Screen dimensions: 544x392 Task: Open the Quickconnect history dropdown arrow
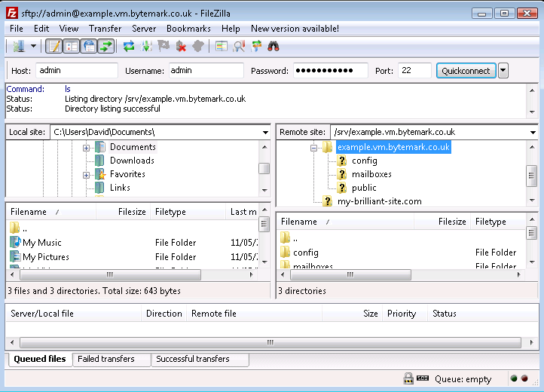(x=503, y=70)
